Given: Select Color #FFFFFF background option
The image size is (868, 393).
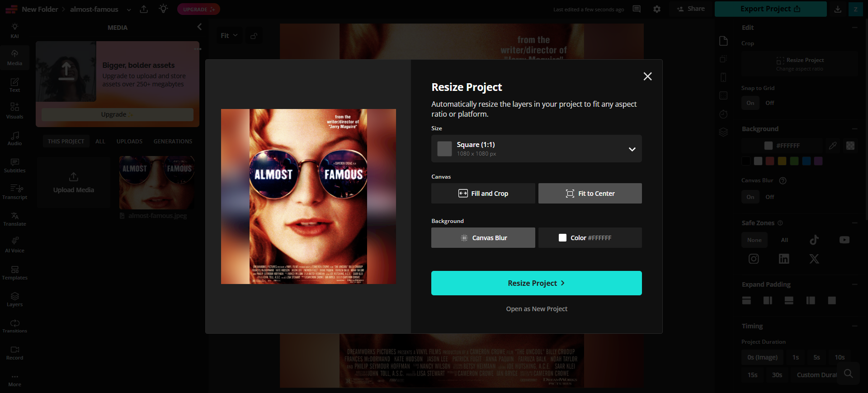Looking at the screenshot, I should coord(590,238).
